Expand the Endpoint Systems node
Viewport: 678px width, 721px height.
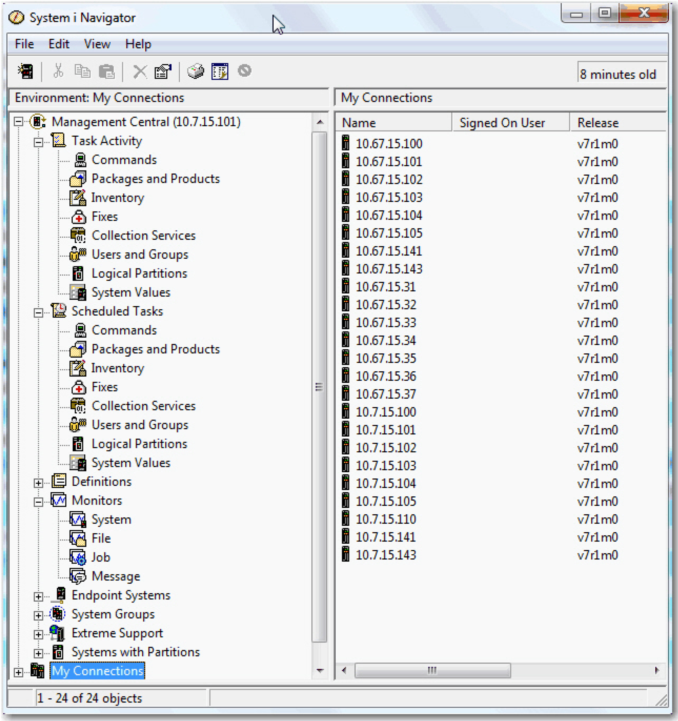point(39,597)
